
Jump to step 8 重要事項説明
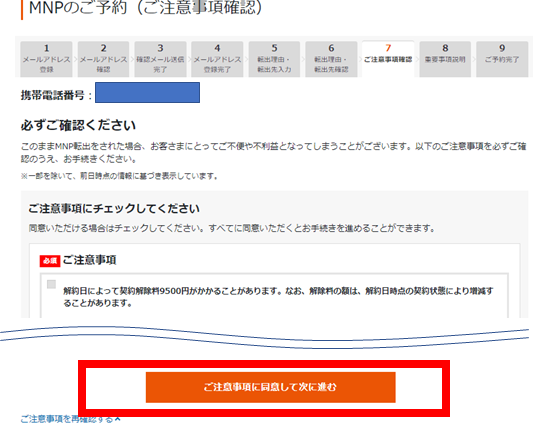(445, 59)
